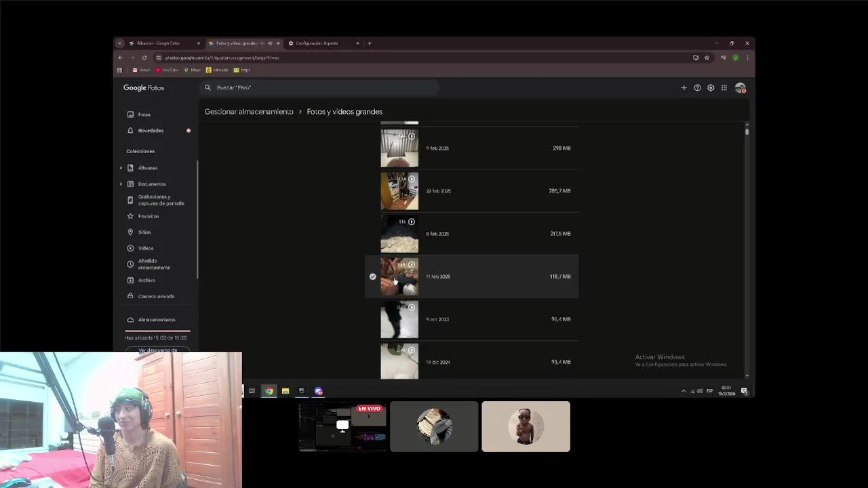
Task: Switch to the Configuración: Aspecto tab
Action: tap(323, 43)
